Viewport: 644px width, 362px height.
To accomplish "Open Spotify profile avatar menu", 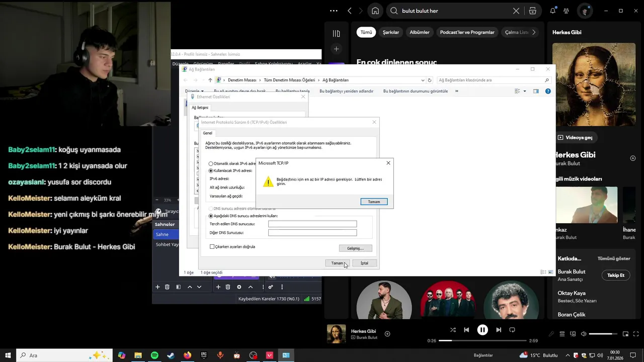I will (585, 11).
